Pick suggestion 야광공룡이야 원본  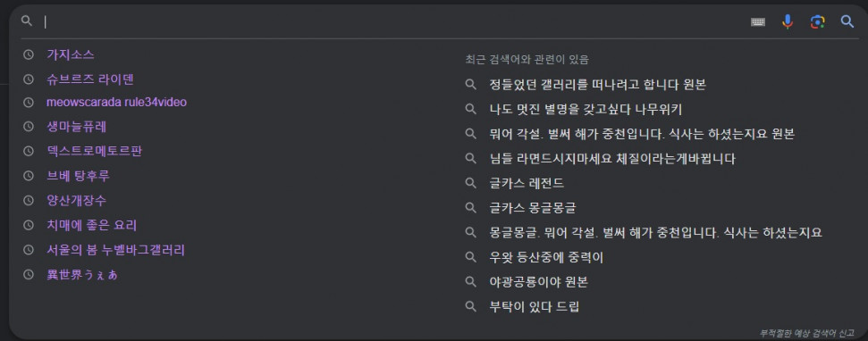click(x=539, y=282)
